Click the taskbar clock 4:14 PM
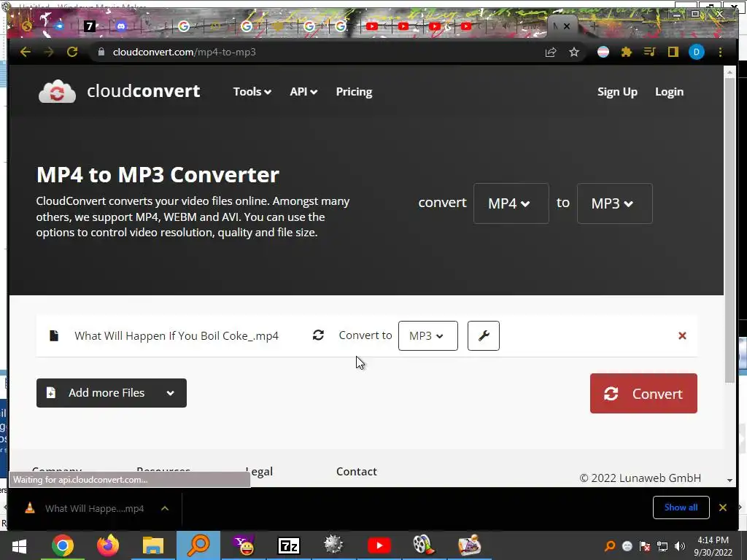 713,540
